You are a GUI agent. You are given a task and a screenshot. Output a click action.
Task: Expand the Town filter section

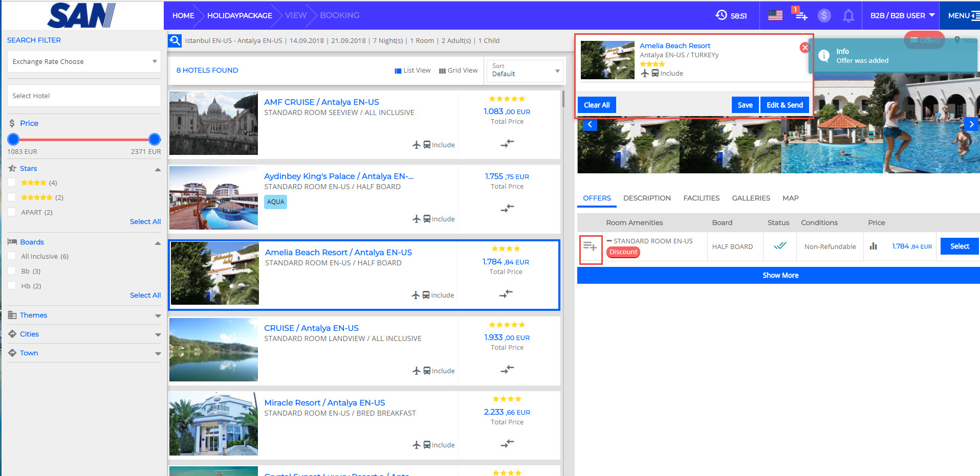click(158, 354)
